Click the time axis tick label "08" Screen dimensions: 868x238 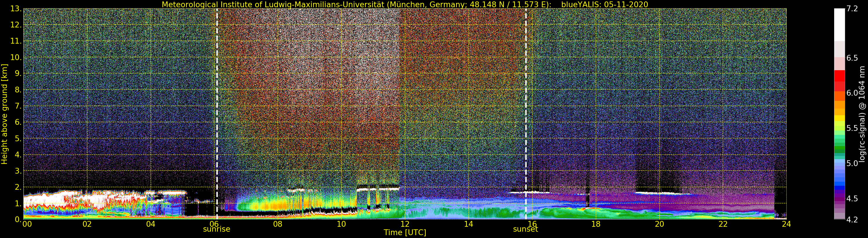point(278,224)
